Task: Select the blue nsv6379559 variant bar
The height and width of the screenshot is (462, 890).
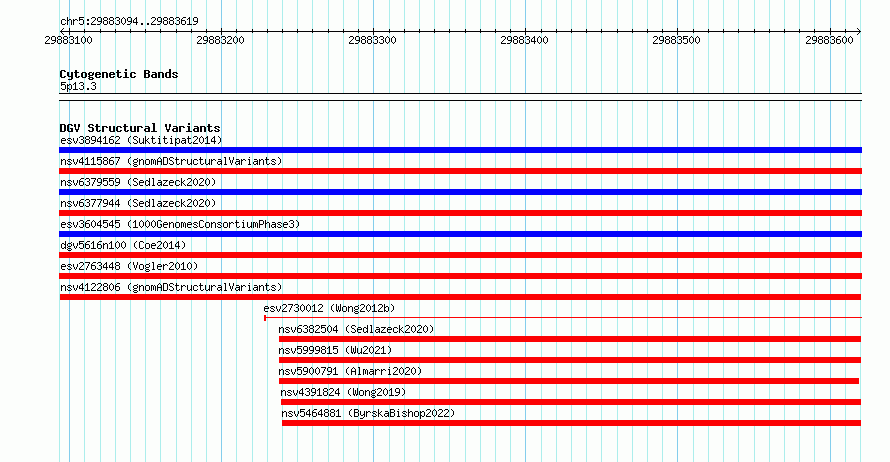Action: (460, 192)
